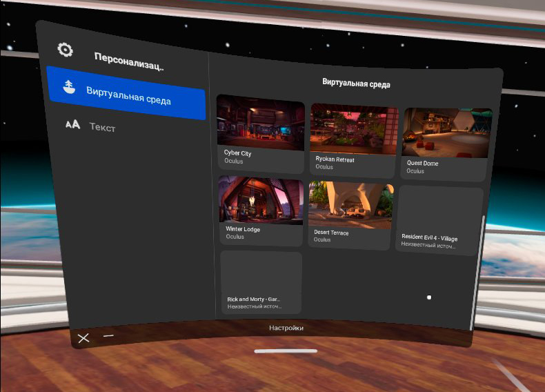Click the Настройки title at panel bottom
The image size is (545, 392).
click(286, 328)
